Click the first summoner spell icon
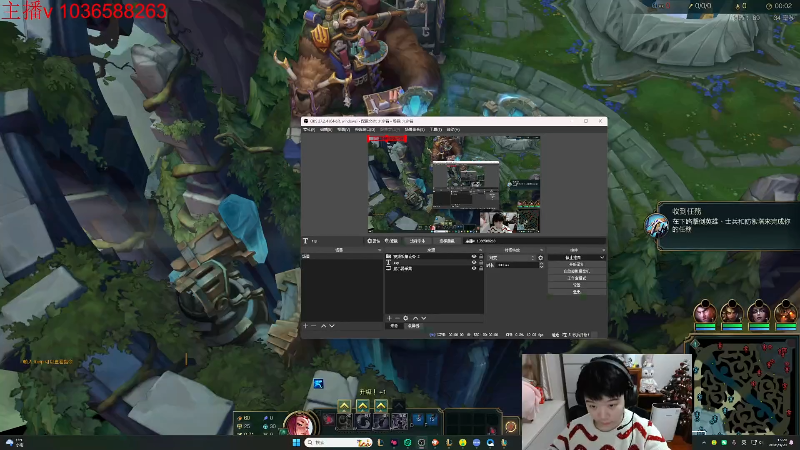Viewport: 800px width, 450px height. coord(418,419)
